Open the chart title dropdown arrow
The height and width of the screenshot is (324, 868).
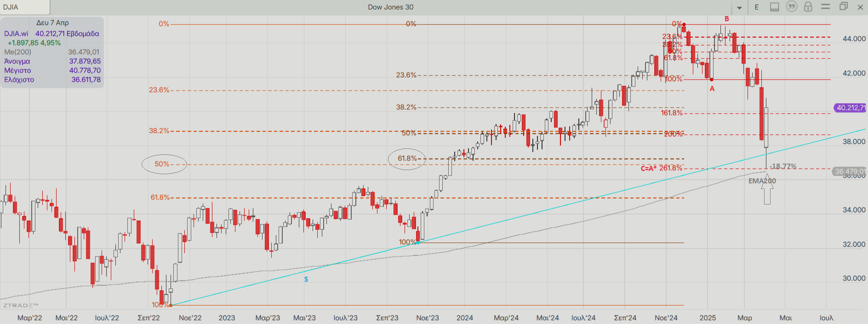pos(740,7)
